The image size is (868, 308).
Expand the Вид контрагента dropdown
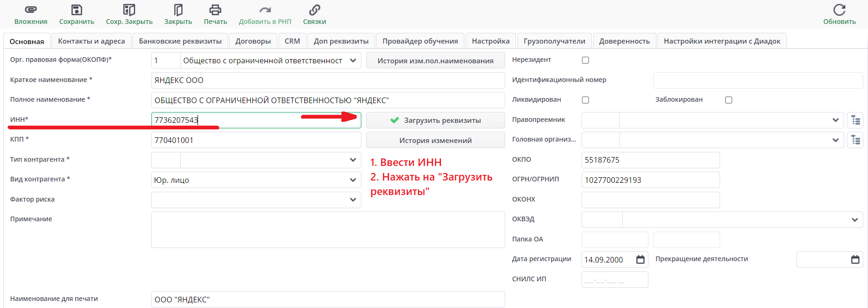point(353,180)
